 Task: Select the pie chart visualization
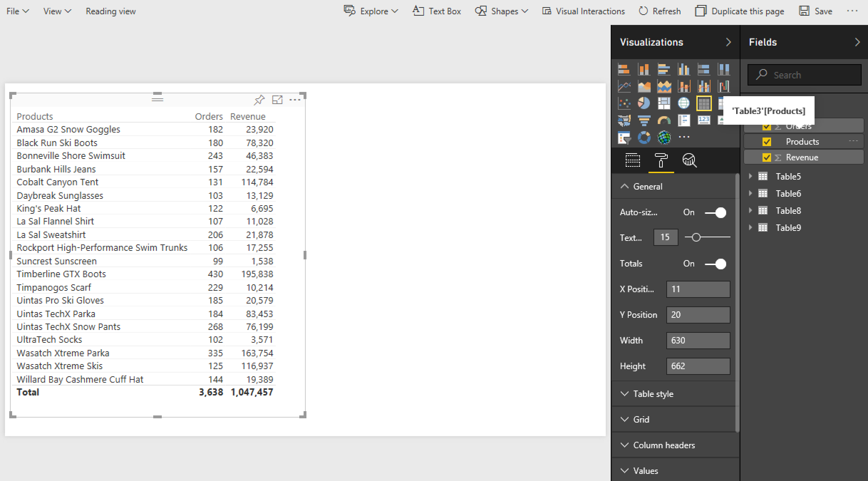coord(644,103)
